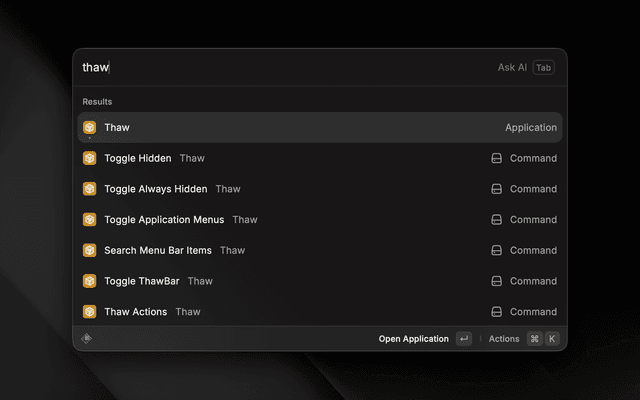Click the Raycast logo in the bottom-left corner
Screen dimensions: 640x400
click(87, 338)
